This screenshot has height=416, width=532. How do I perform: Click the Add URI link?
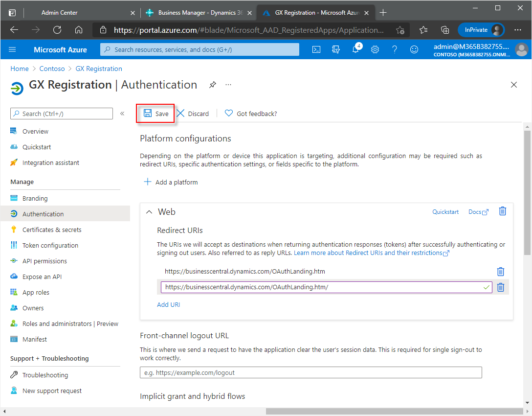click(x=168, y=304)
